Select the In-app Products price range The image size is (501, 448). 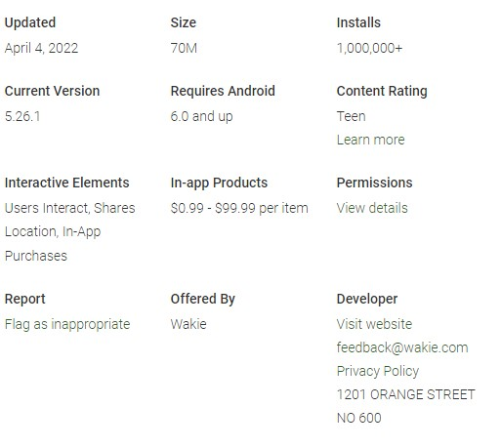pyautogui.click(x=239, y=208)
